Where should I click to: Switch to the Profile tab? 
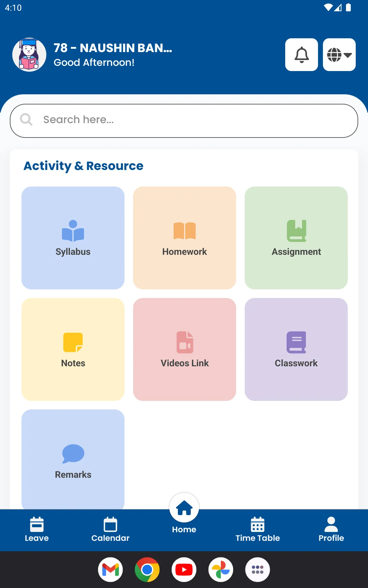[x=331, y=530]
